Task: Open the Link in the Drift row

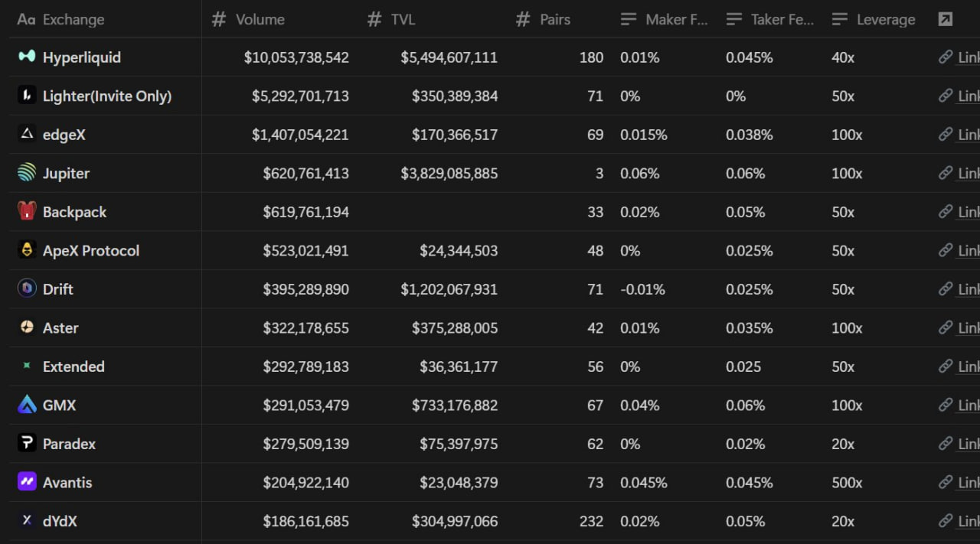Action: (969, 289)
